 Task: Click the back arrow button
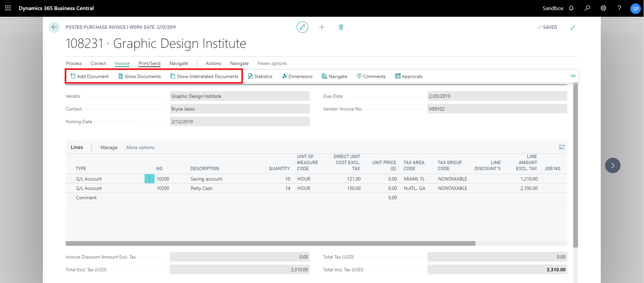coord(54,27)
